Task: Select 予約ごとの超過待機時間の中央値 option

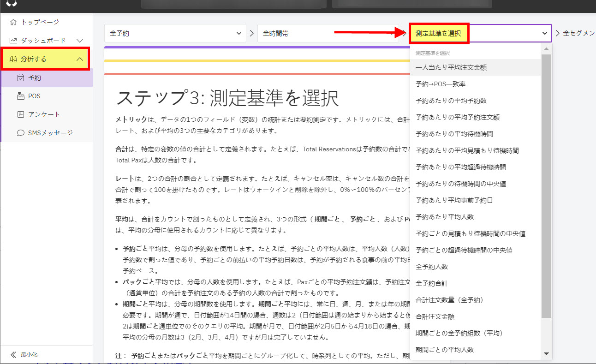Action: pyautogui.click(x=475, y=250)
